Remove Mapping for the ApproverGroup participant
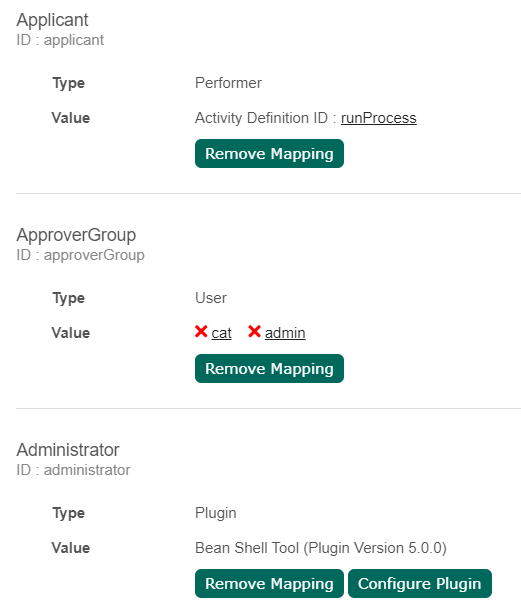Image resolution: width=521 pixels, height=612 pixels. [269, 368]
